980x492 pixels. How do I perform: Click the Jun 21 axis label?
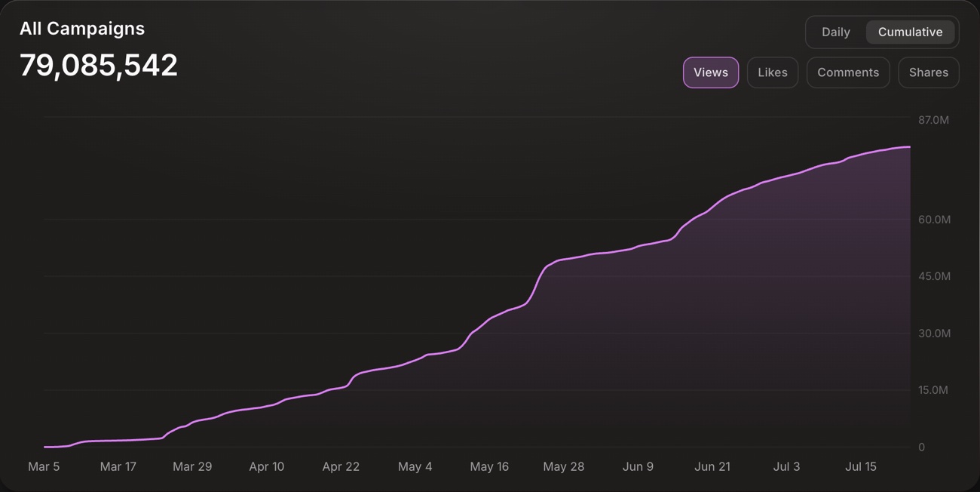pyautogui.click(x=712, y=467)
